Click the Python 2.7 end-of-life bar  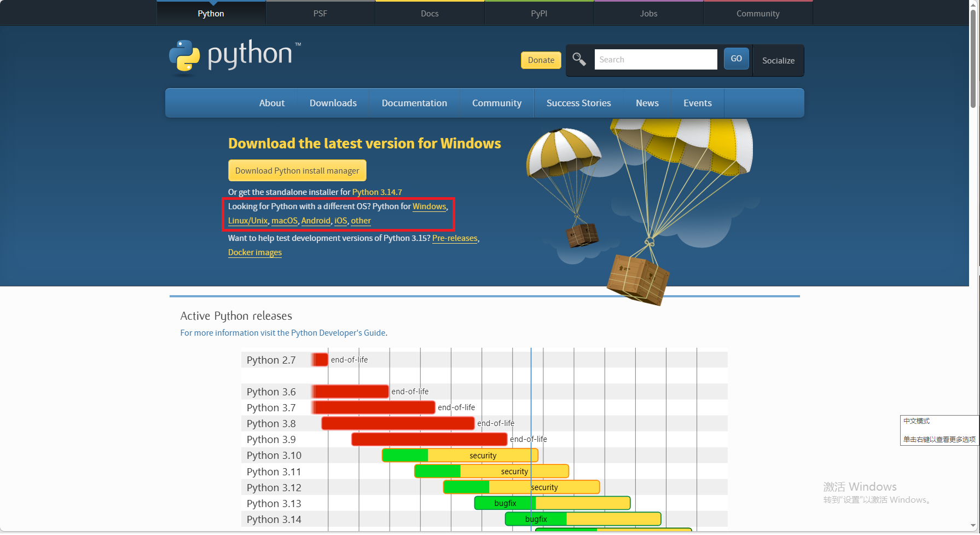point(320,360)
